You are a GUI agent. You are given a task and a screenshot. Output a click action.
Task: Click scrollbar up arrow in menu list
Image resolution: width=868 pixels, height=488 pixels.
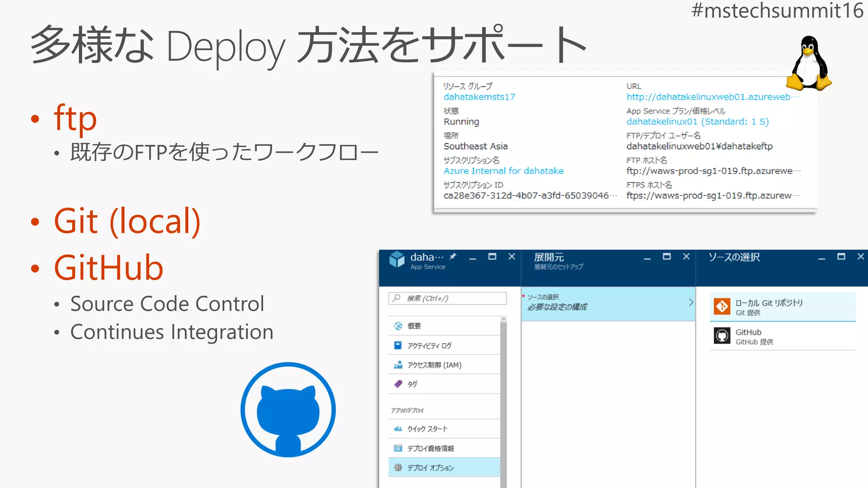[x=504, y=319]
